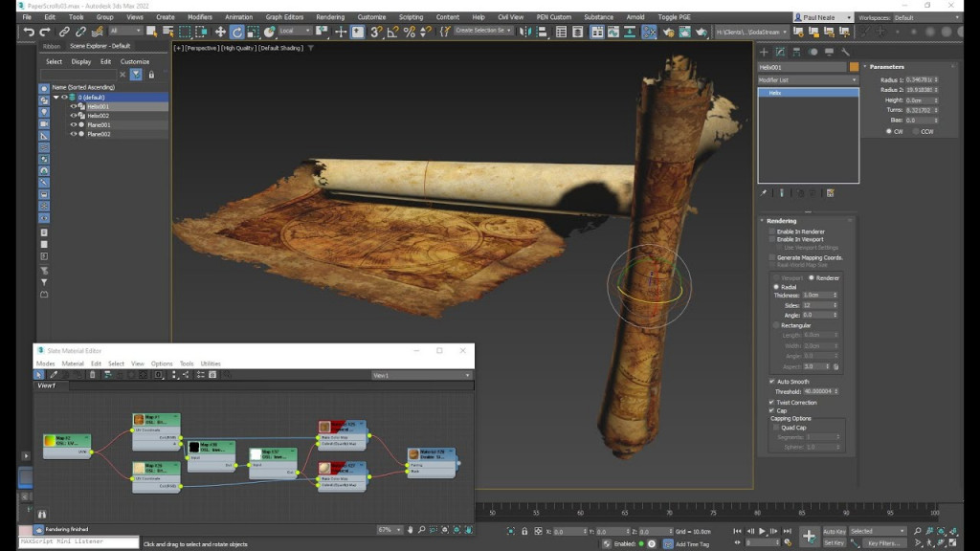Activate the Select and Link tool
This screenshot has height=551, width=980.
64,32
